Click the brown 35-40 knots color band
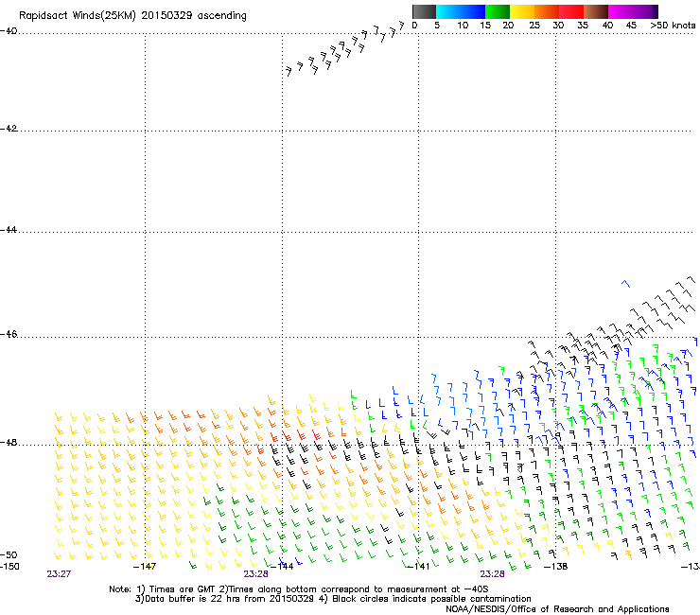 596,11
